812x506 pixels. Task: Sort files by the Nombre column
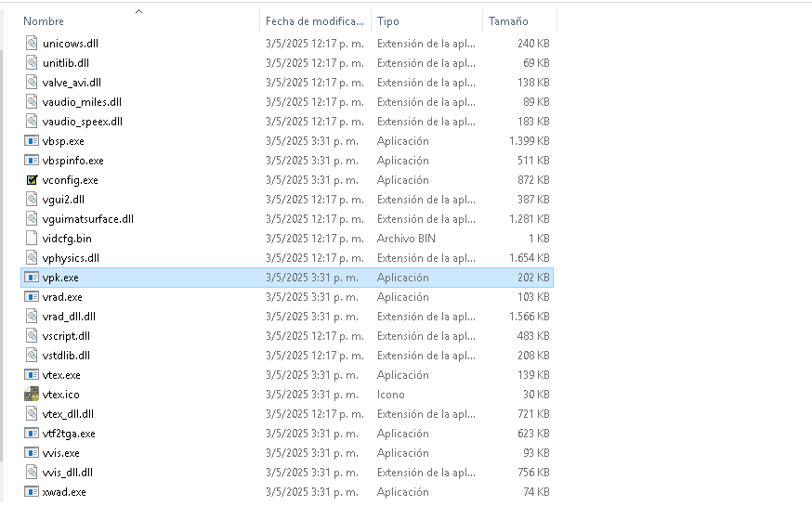(x=45, y=21)
